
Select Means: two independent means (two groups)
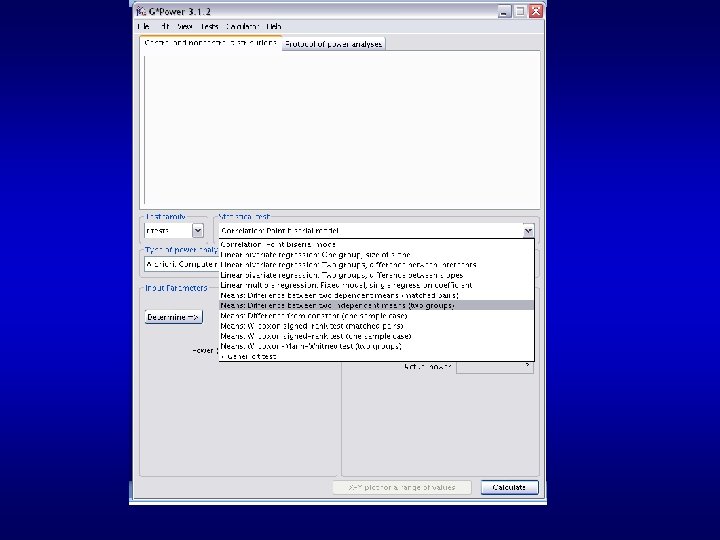tap(376, 305)
